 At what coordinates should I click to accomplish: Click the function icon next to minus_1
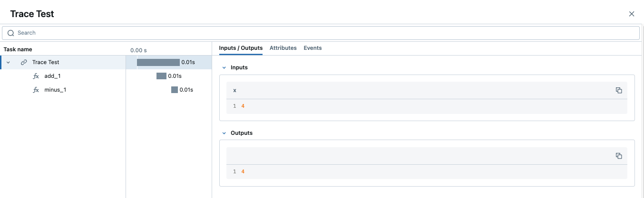point(36,90)
